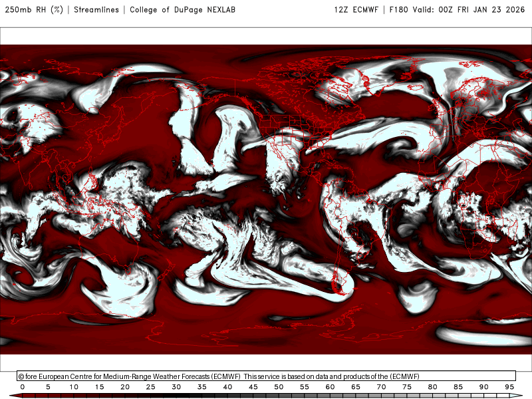
Task: Choose the "50" scale label
Action: coord(279,387)
